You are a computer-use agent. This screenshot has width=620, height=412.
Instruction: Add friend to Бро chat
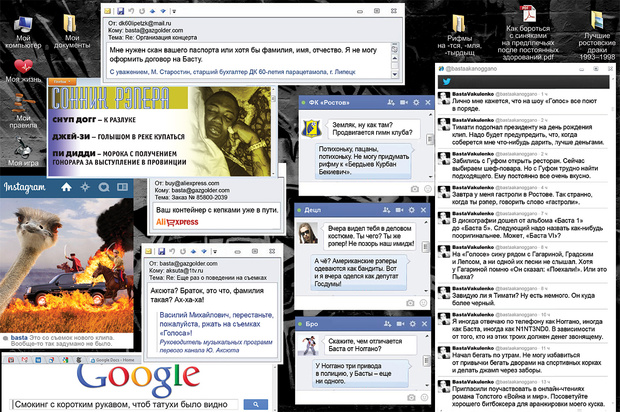click(388, 324)
